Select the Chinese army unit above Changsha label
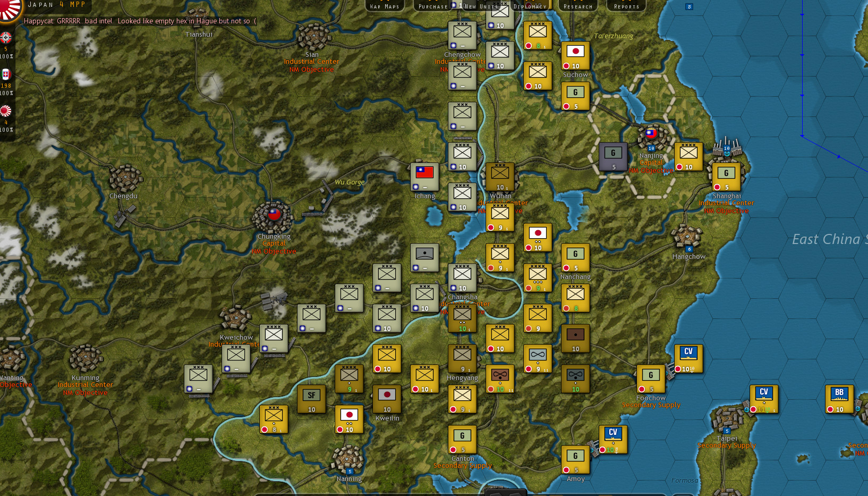Screen dimensions: 868x496 pos(462,278)
